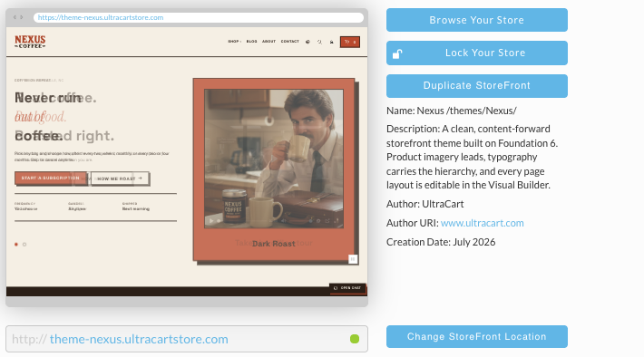Pause the slideshow with white pause button

tap(353, 259)
